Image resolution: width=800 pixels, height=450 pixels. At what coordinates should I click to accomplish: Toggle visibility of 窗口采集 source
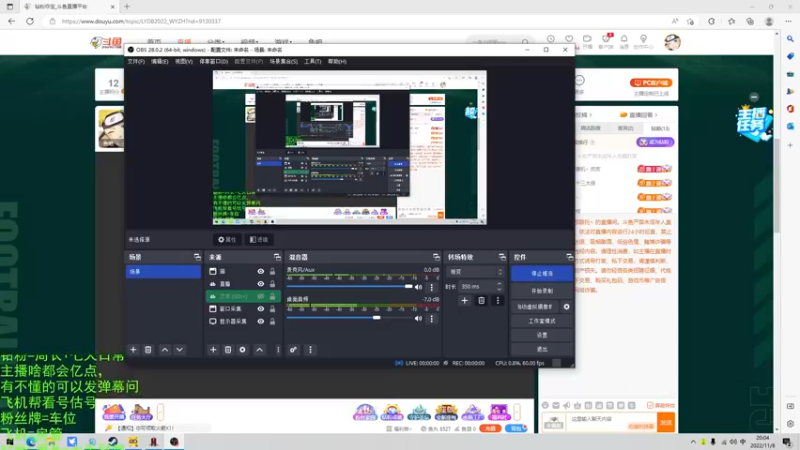click(261, 309)
